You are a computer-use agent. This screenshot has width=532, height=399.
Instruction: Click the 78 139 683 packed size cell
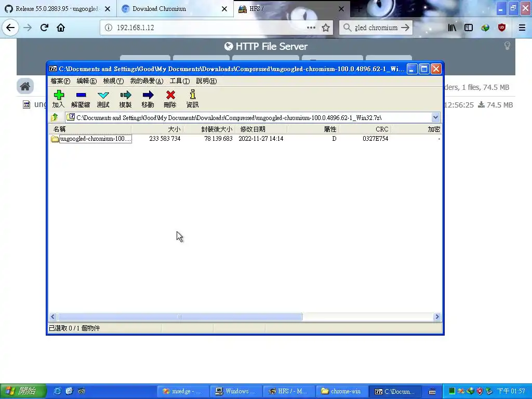click(218, 139)
